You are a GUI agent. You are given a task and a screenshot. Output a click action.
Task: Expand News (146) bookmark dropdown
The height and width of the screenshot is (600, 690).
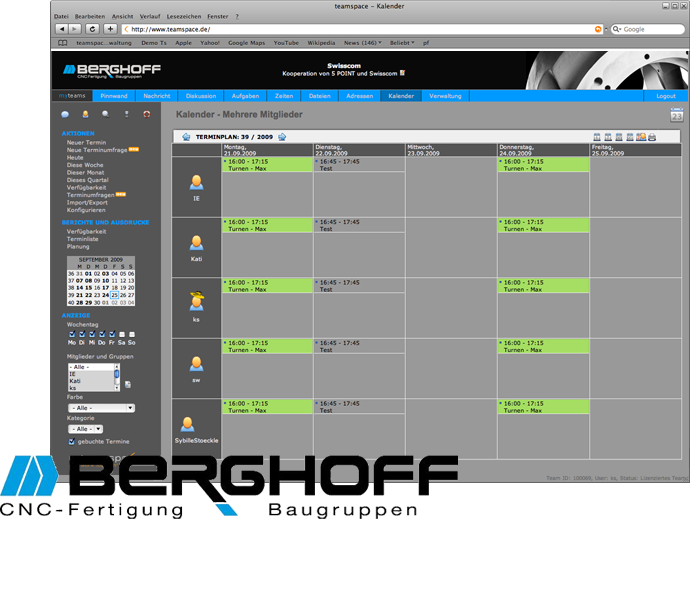click(363, 43)
